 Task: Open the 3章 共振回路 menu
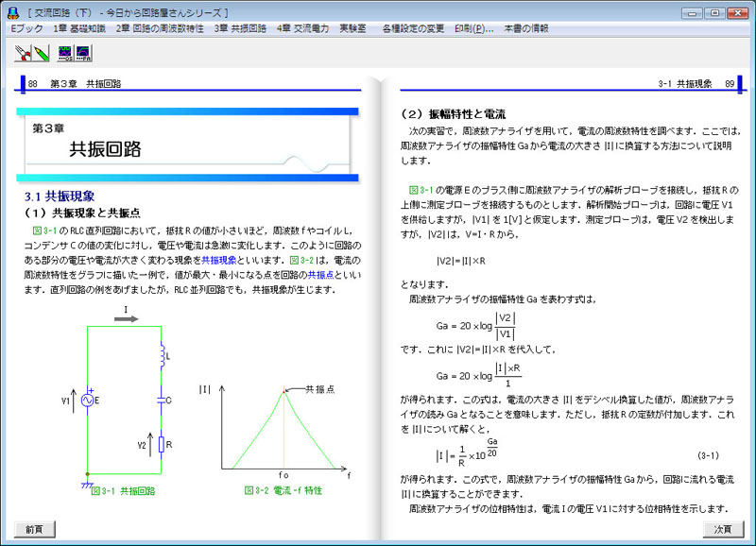point(240,29)
